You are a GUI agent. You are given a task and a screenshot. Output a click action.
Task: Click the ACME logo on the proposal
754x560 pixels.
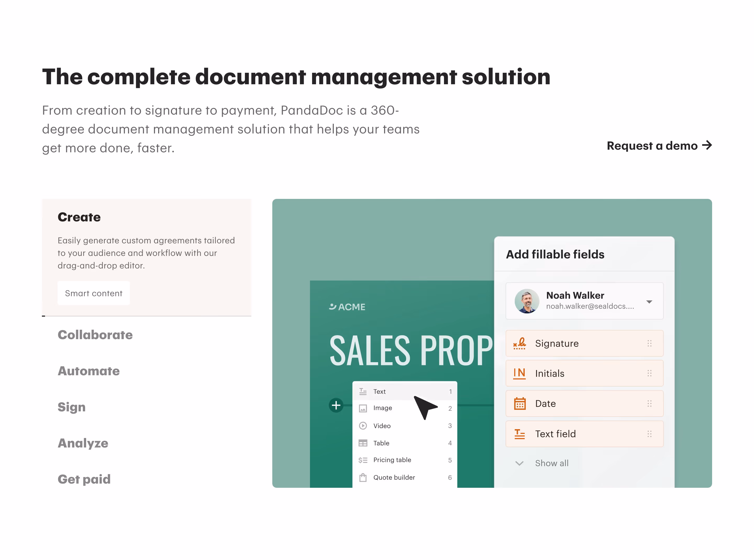click(x=347, y=307)
